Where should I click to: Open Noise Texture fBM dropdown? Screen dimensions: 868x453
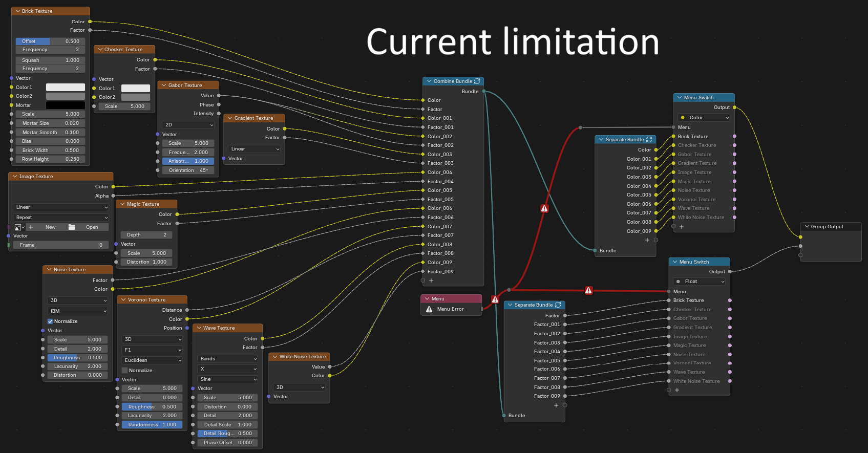click(x=78, y=311)
